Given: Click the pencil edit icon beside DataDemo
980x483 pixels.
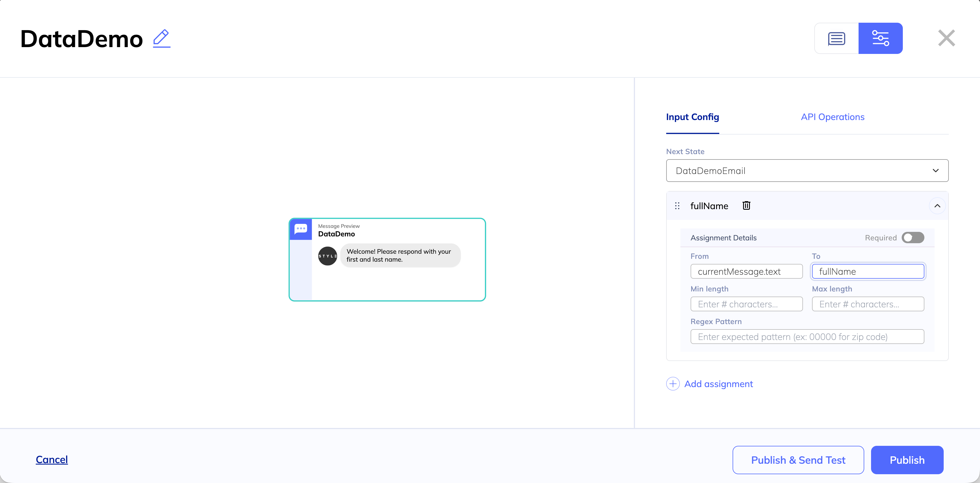Looking at the screenshot, I should (x=162, y=38).
